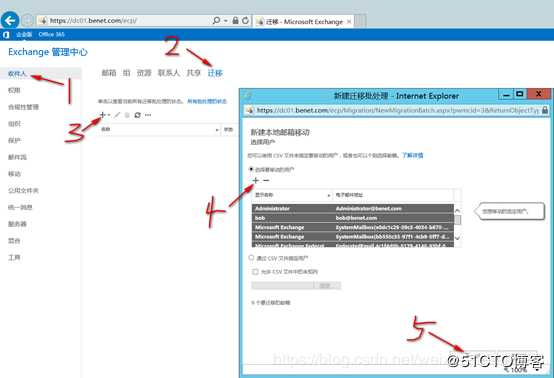Close the Microsoft Exchange browser tab
Image resolution: width=554 pixels, height=378 pixels.
tap(349, 22)
